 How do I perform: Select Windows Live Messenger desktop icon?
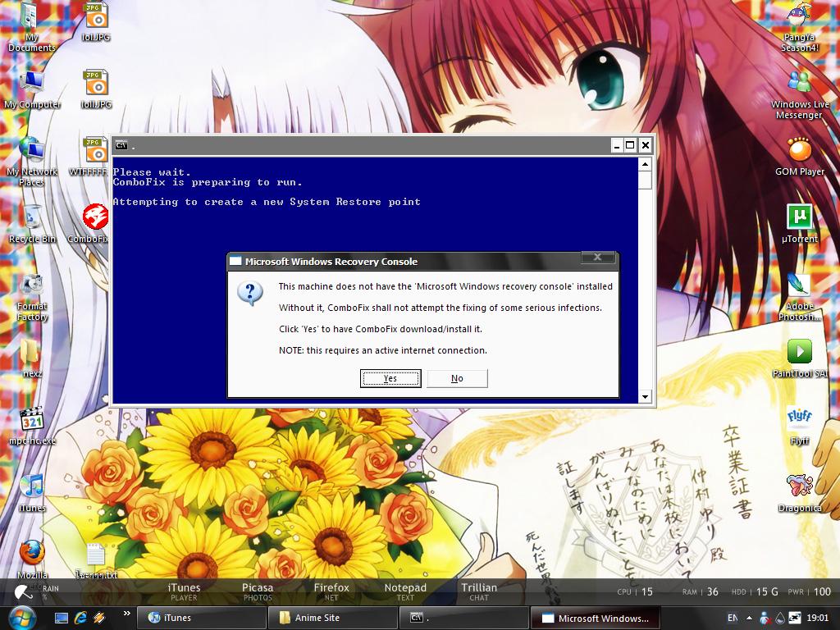point(799,94)
